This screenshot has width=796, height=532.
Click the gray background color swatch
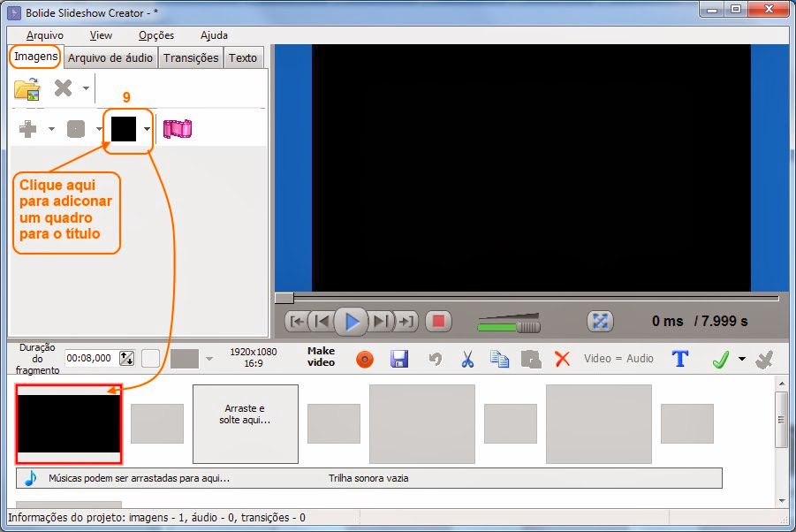click(185, 359)
